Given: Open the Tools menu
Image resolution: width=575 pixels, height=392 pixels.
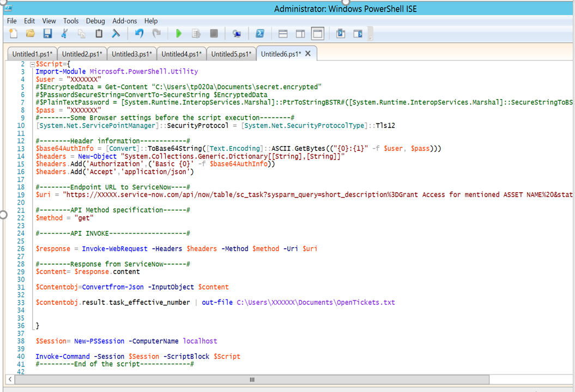Looking at the screenshot, I should click(x=71, y=21).
